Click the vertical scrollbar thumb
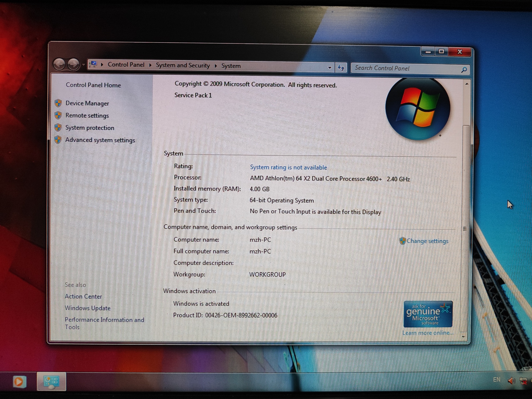The image size is (532, 399). tap(465, 228)
